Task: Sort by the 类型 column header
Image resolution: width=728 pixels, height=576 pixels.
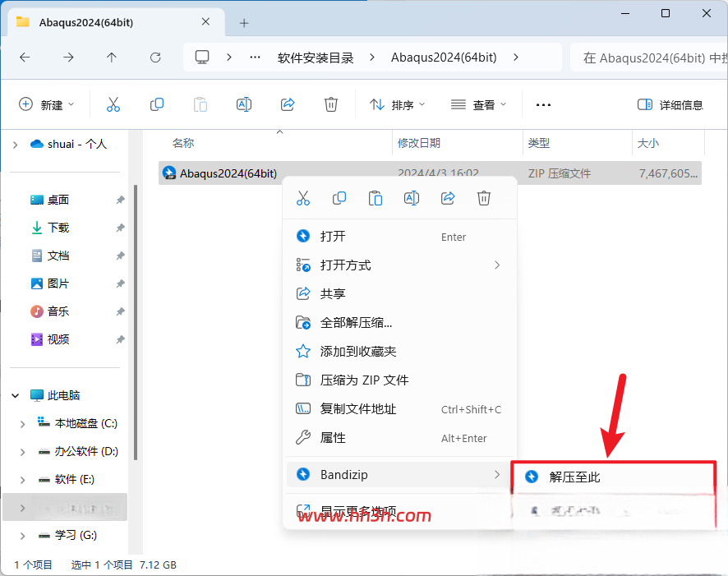Action: click(578, 143)
